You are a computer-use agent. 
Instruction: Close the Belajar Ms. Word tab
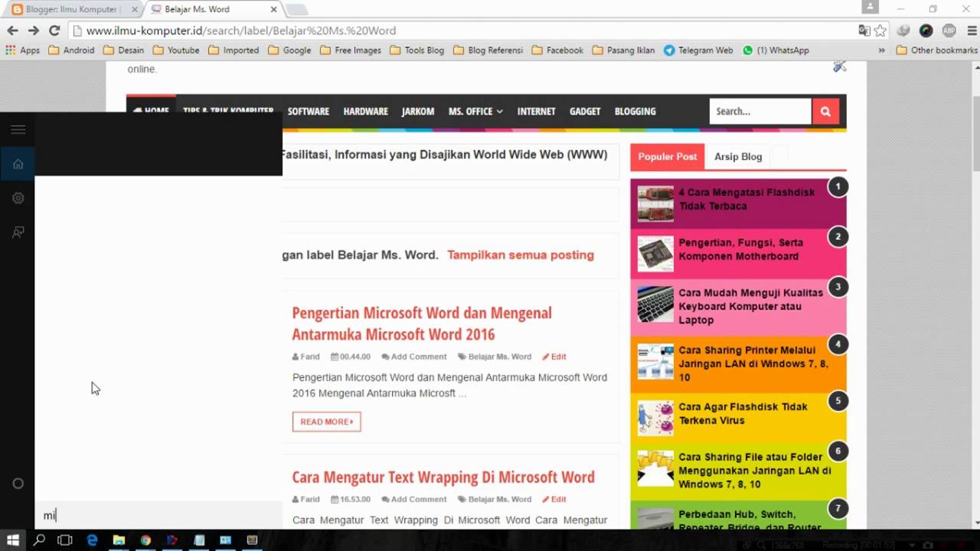[x=274, y=9]
